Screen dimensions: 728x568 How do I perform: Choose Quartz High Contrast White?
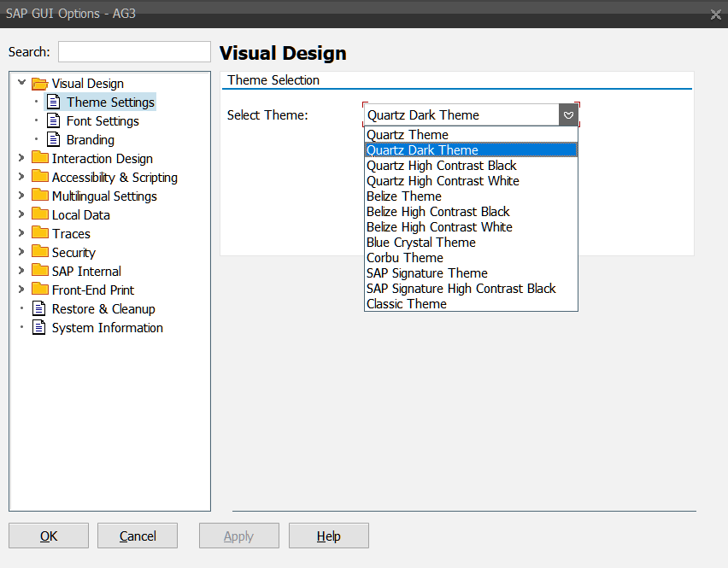click(x=471, y=180)
